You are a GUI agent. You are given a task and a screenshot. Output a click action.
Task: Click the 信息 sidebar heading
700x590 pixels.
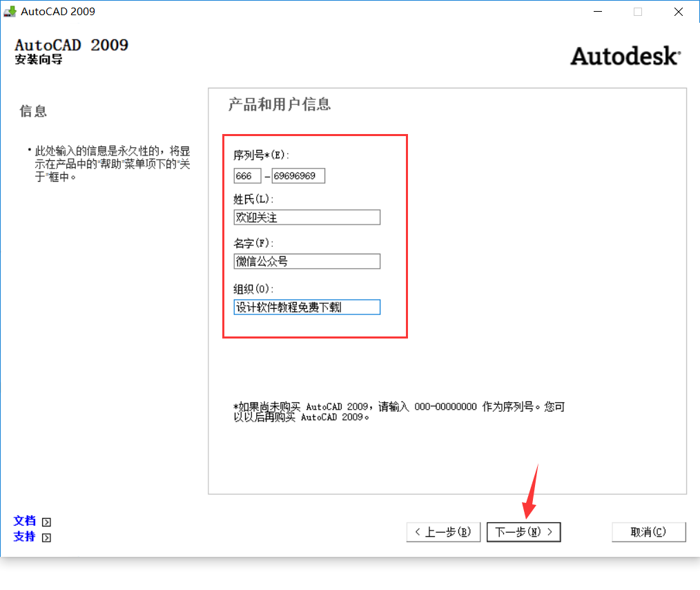pyautogui.click(x=33, y=111)
